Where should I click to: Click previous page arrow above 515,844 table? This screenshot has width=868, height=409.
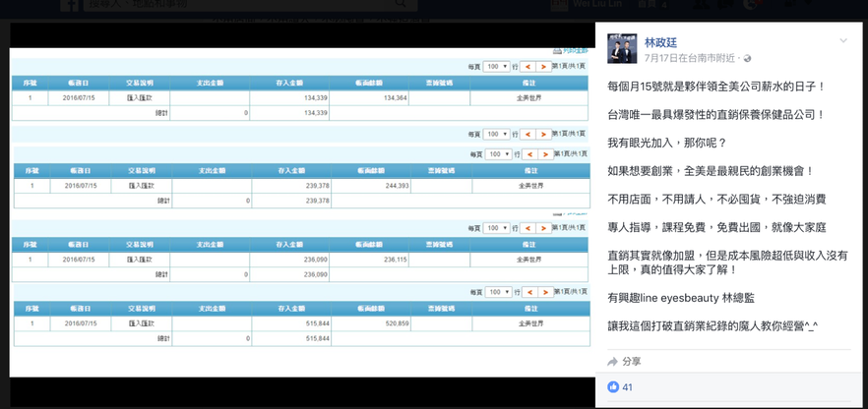529,292
